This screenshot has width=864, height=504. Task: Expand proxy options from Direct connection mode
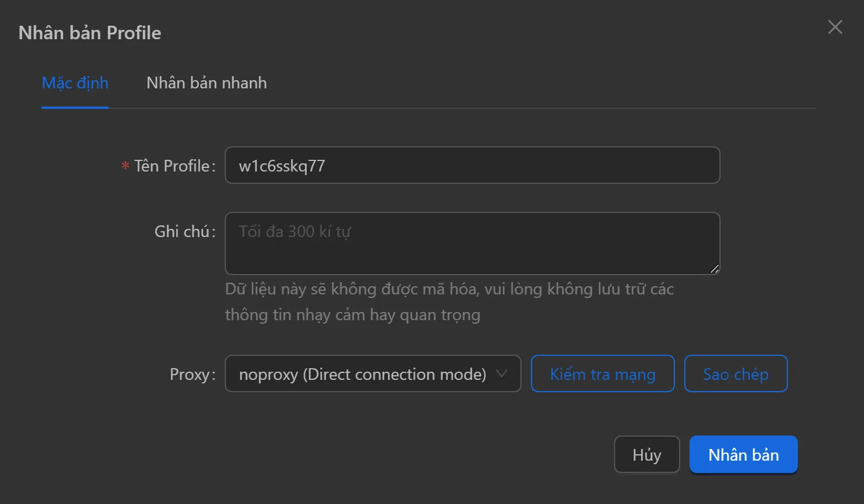(373, 373)
